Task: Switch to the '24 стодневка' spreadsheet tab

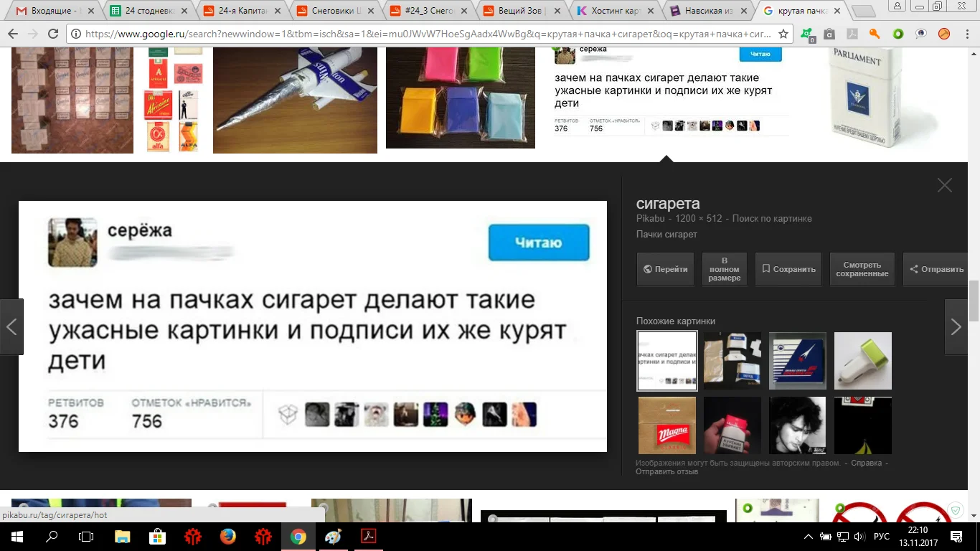Action: [149, 11]
